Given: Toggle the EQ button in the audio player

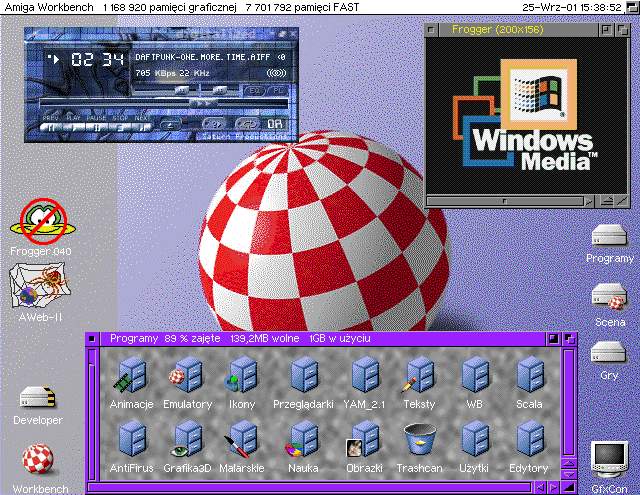Looking at the screenshot, I should click(x=254, y=90).
